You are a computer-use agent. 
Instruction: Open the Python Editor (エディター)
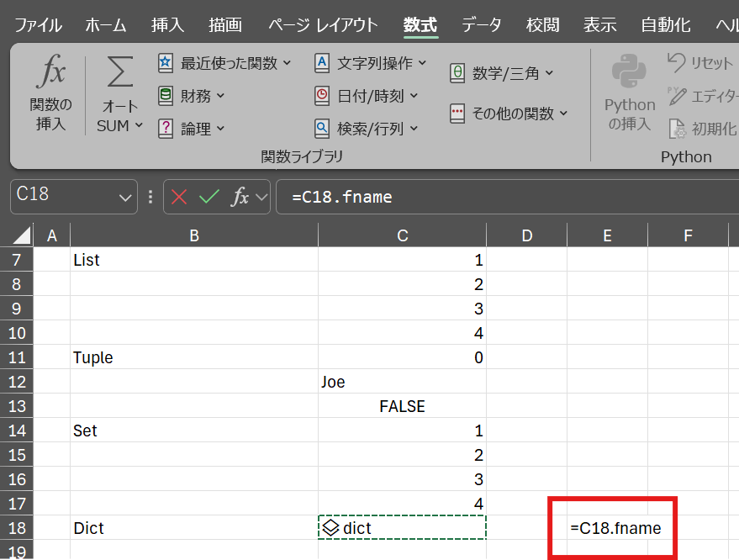click(702, 96)
